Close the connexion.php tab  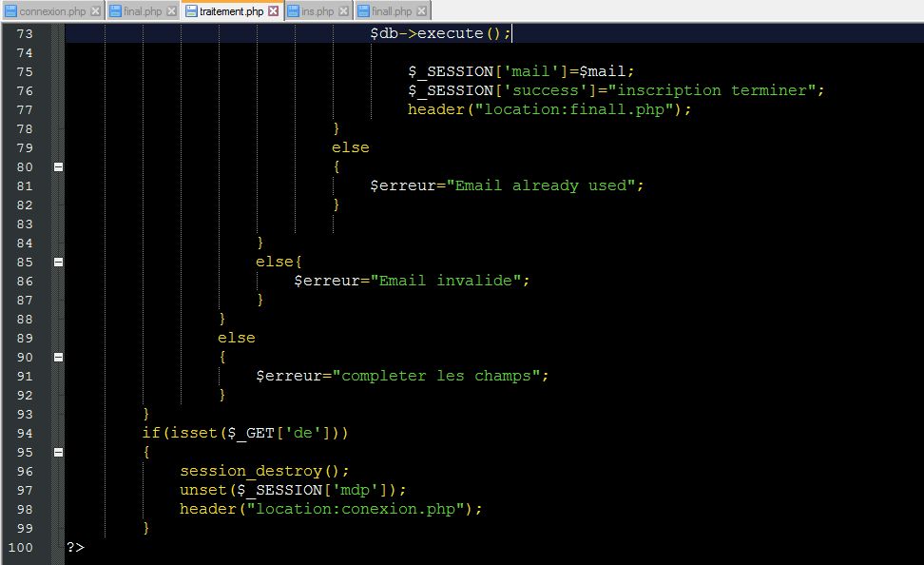coord(95,11)
